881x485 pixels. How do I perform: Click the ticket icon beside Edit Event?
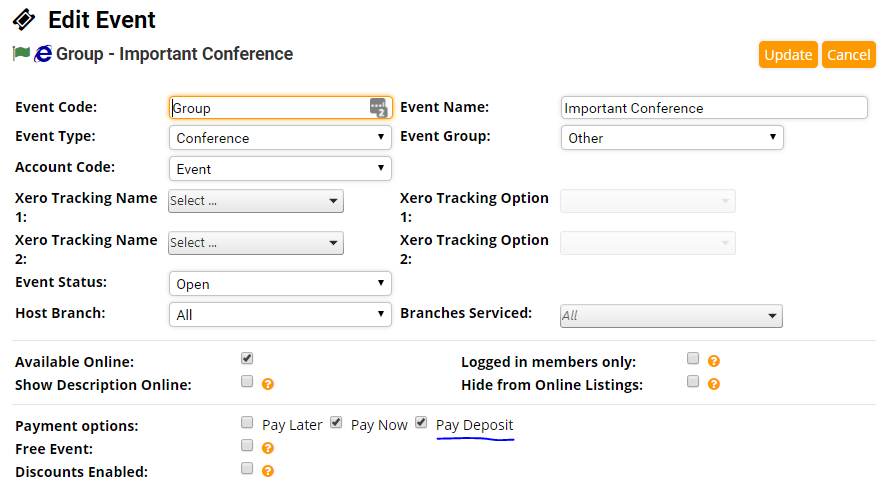pos(24,19)
